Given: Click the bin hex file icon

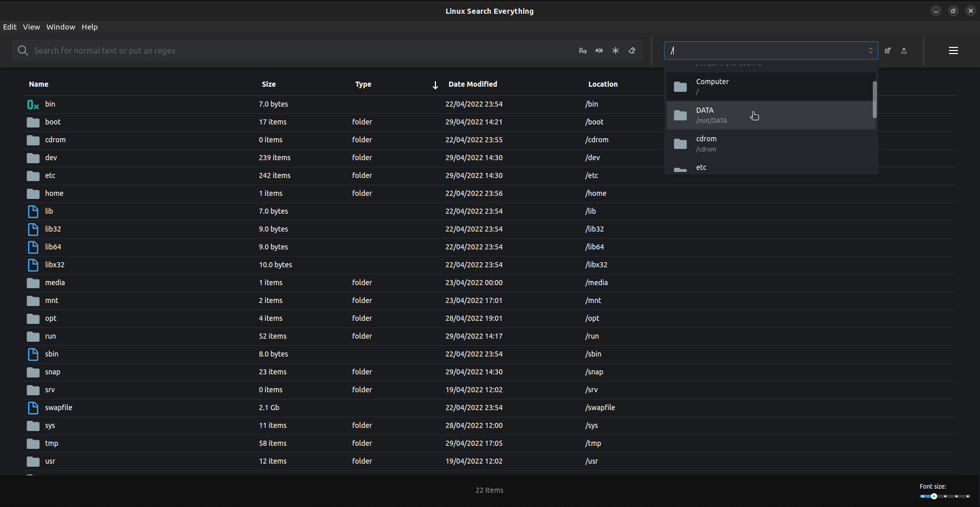Looking at the screenshot, I should click(x=33, y=105).
